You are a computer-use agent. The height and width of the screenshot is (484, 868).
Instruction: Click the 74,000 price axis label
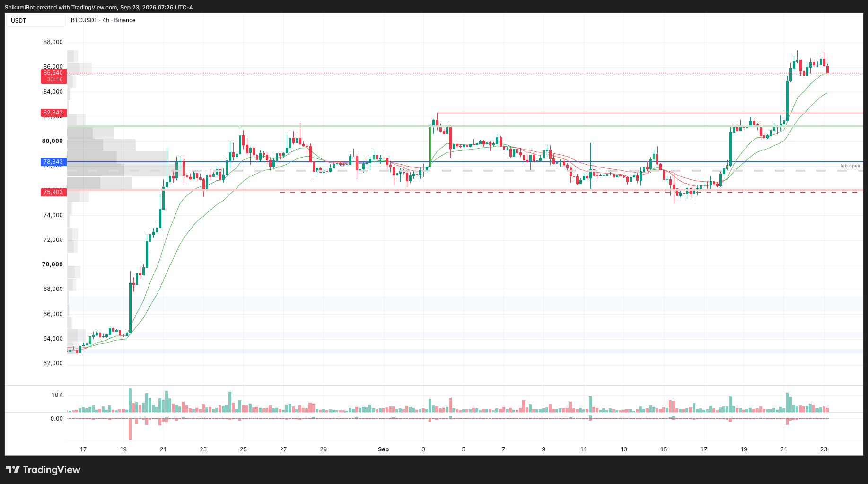click(x=53, y=215)
